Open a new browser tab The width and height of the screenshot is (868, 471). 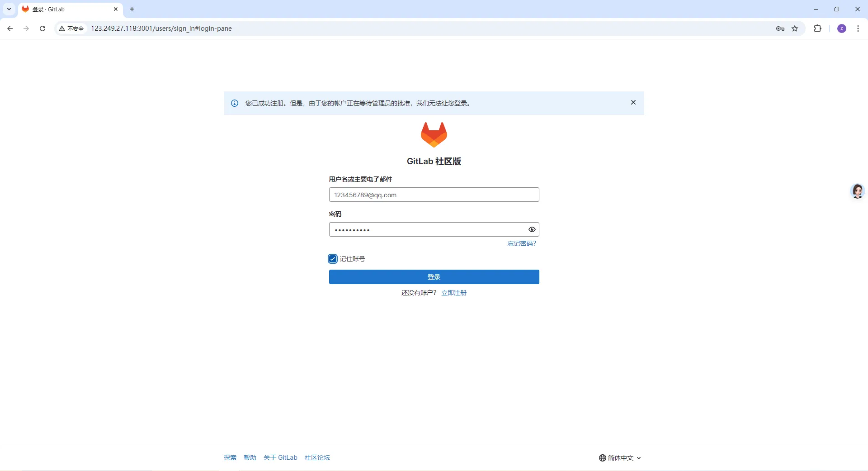point(132,9)
